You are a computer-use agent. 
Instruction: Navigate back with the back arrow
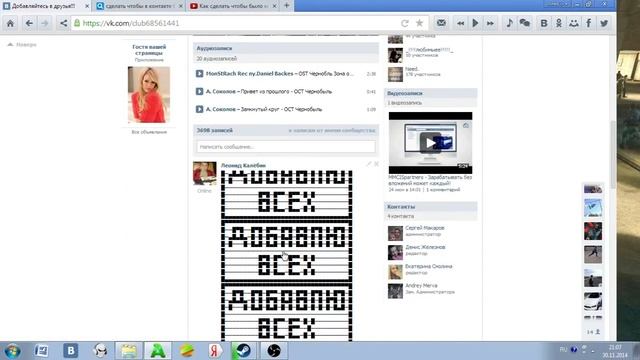(29, 23)
